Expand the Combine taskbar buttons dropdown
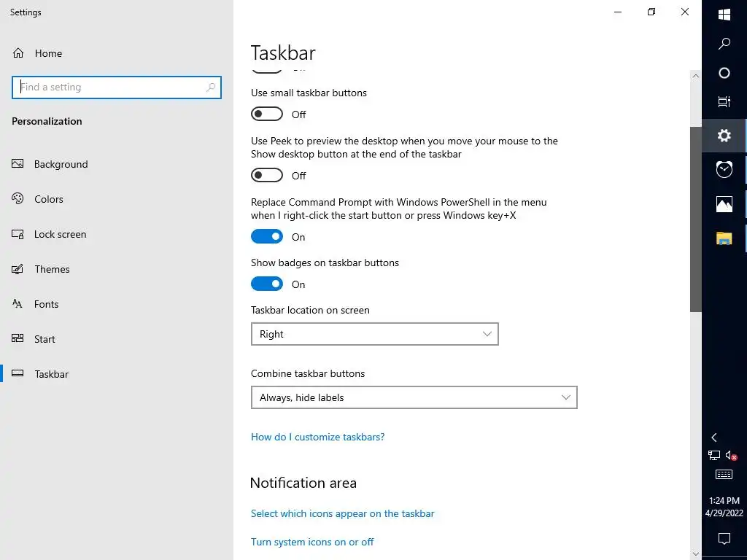The width and height of the screenshot is (747, 560). coord(414,397)
